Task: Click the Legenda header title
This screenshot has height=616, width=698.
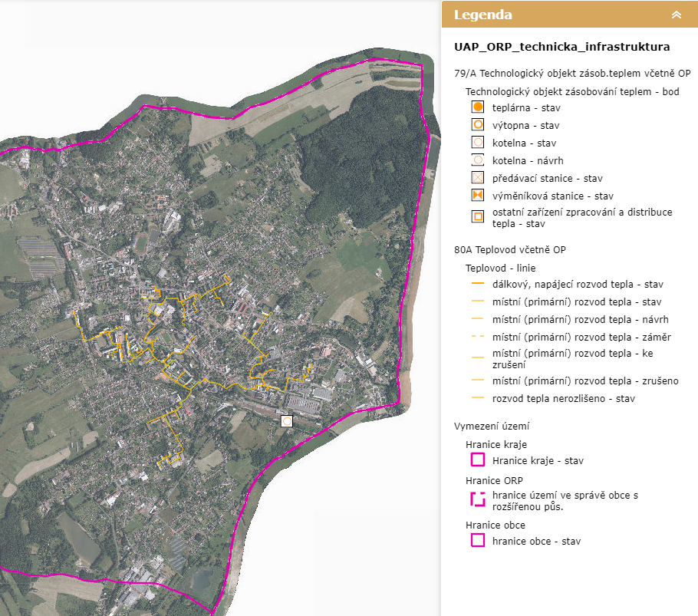Action: (483, 15)
